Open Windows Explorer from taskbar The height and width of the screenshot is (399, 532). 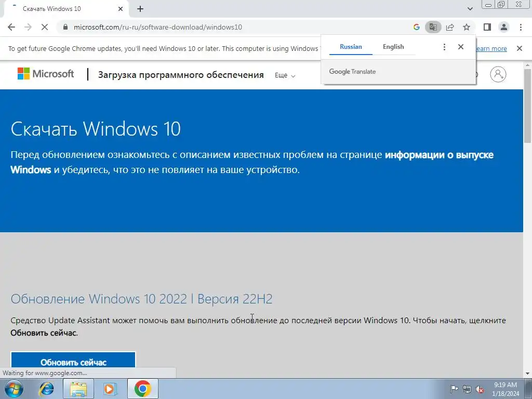[x=78, y=389]
